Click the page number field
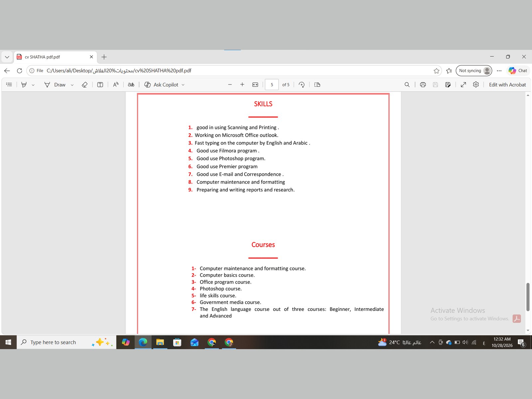Image resolution: width=532 pixels, height=399 pixels. pos(272,85)
